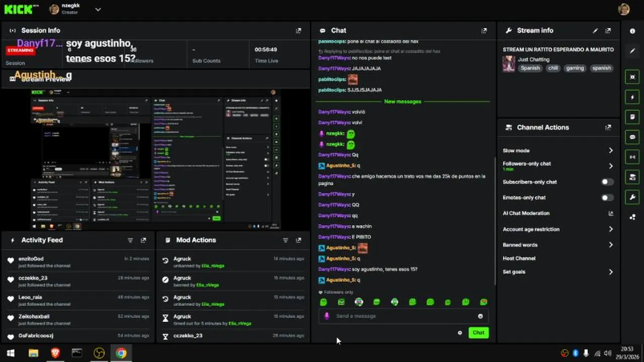This screenshot has height=362, width=644.
Task: Open volume control in system tray
Action: pos(608,353)
